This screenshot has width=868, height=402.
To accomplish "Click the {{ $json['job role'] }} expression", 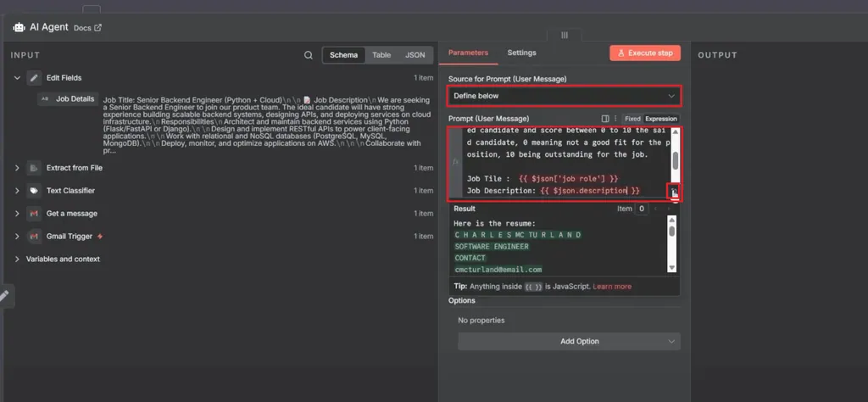I will tap(568, 179).
